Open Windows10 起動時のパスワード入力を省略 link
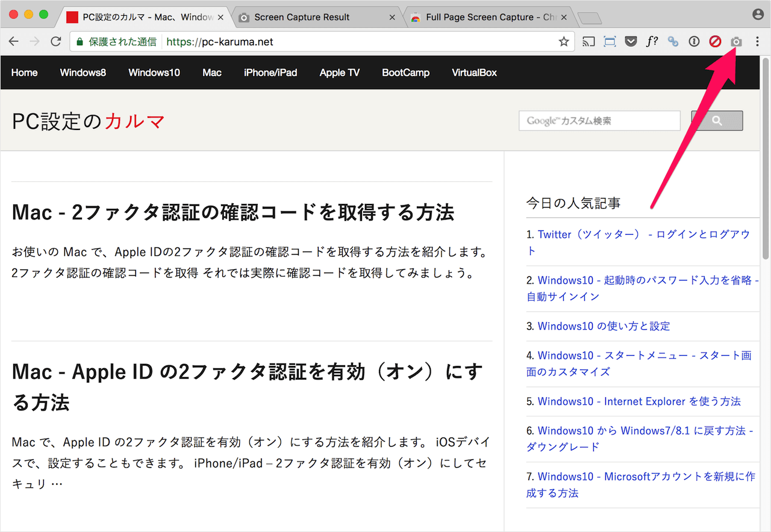The width and height of the screenshot is (771, 532). (642, 288)
